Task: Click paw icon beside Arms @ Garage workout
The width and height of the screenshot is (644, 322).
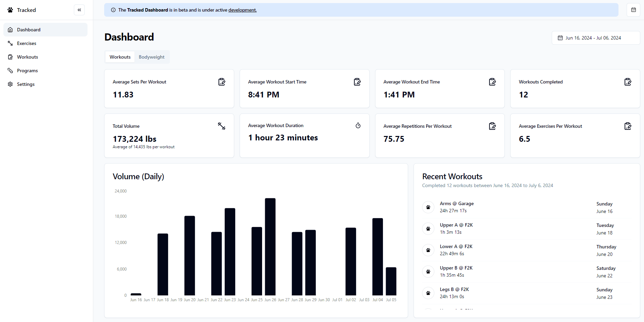Action: [x=428, y=207]
